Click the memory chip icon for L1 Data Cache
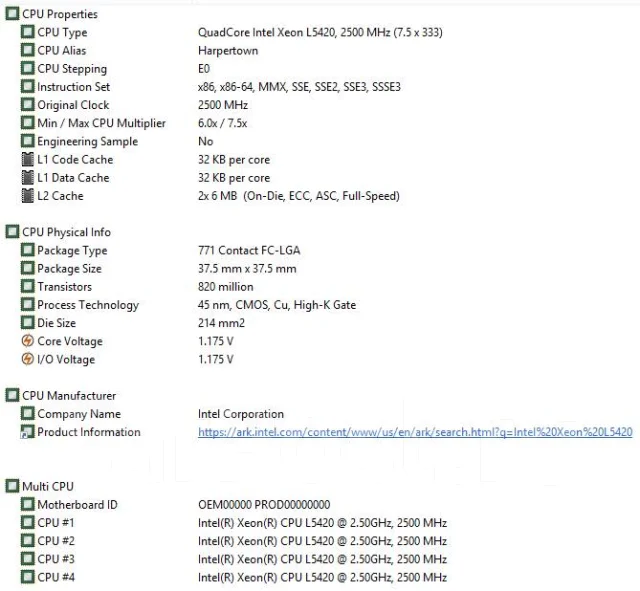 point(27,177)
